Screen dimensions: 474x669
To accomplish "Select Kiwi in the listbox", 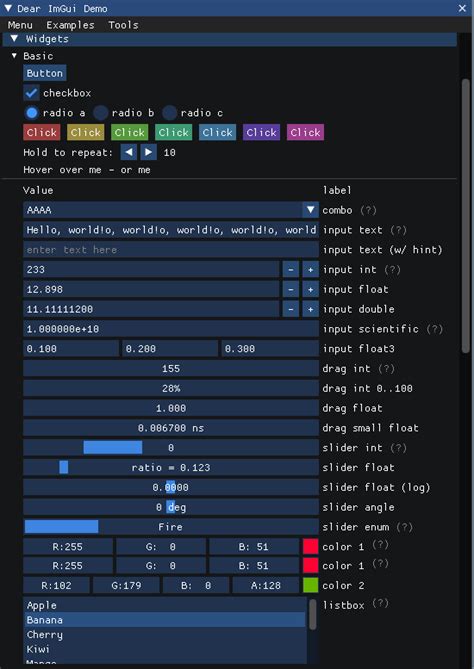I will pyautogui.click(x=166, y=649).
